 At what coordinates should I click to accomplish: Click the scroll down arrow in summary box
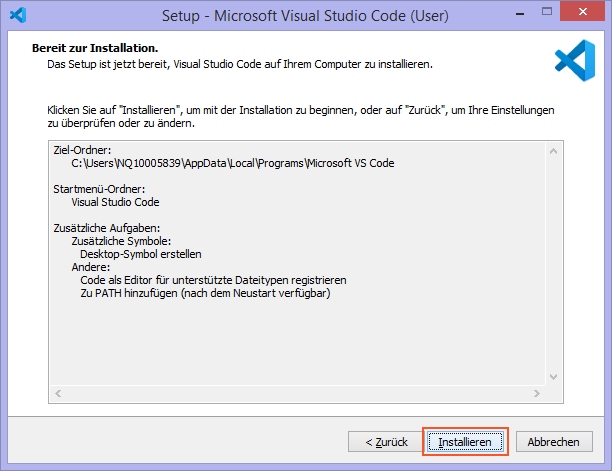coord(553,377)
